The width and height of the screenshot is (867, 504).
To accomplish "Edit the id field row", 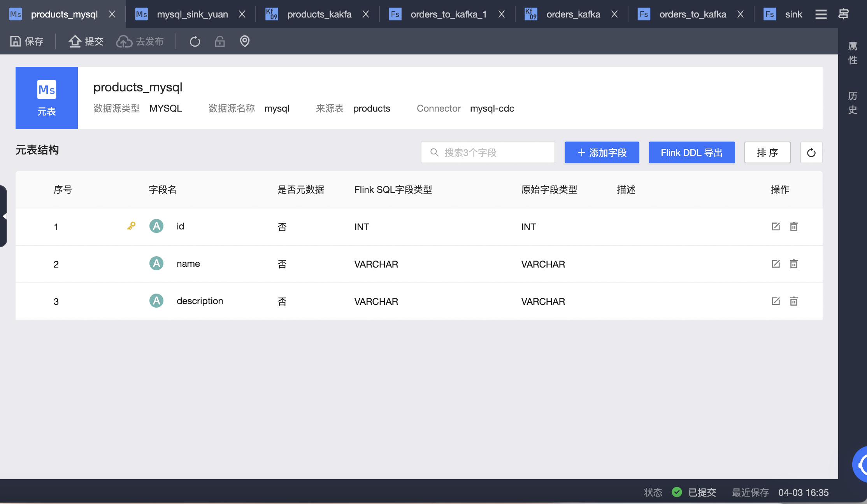I will click(776, 226).
